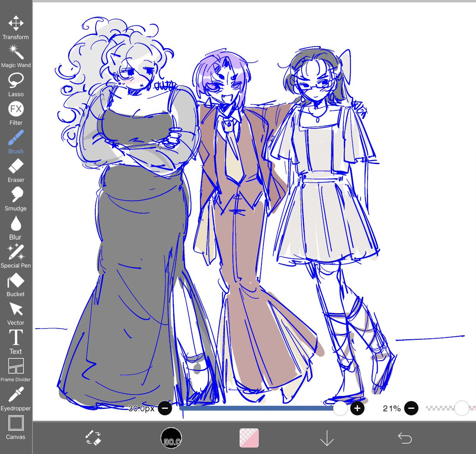Select the Text tool
476x454 pixels.
point(16,342)
